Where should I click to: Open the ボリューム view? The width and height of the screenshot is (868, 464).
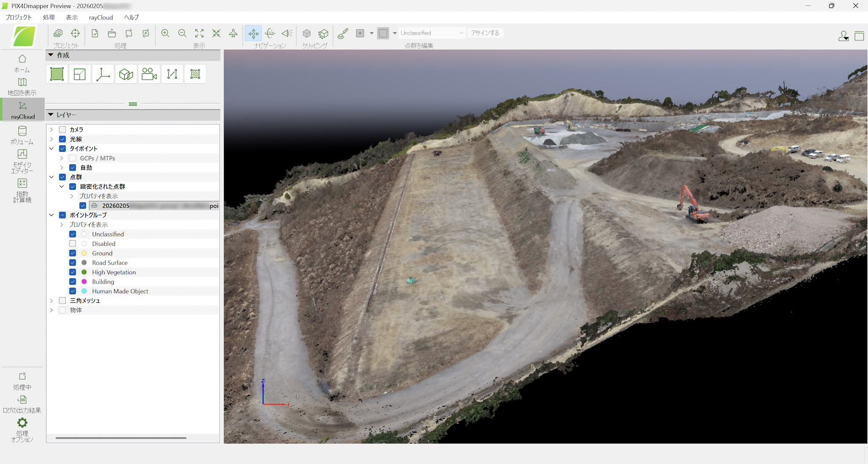22,135
